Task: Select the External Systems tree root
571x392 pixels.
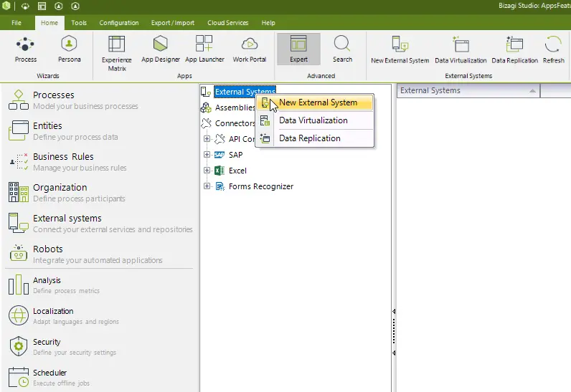Action: click(245, 92)
